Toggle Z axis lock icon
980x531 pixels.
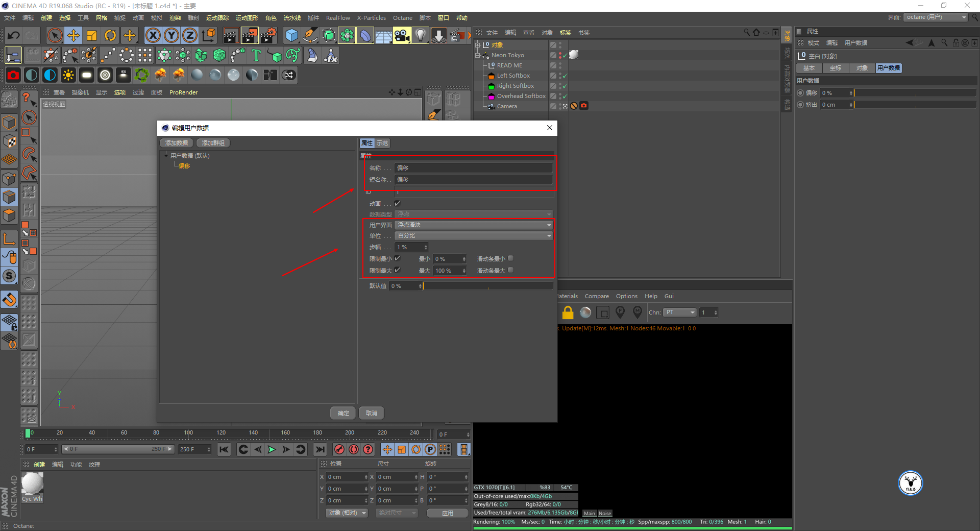(190, 35)
